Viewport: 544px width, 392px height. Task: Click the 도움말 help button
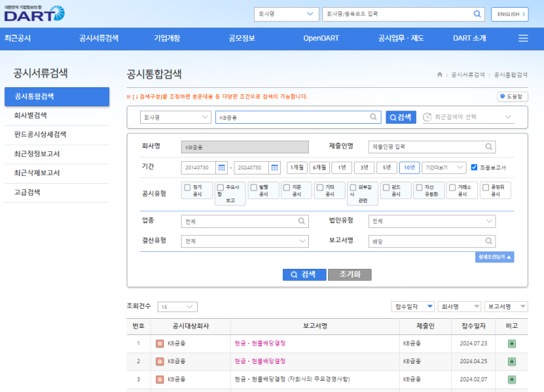[512, 96]
